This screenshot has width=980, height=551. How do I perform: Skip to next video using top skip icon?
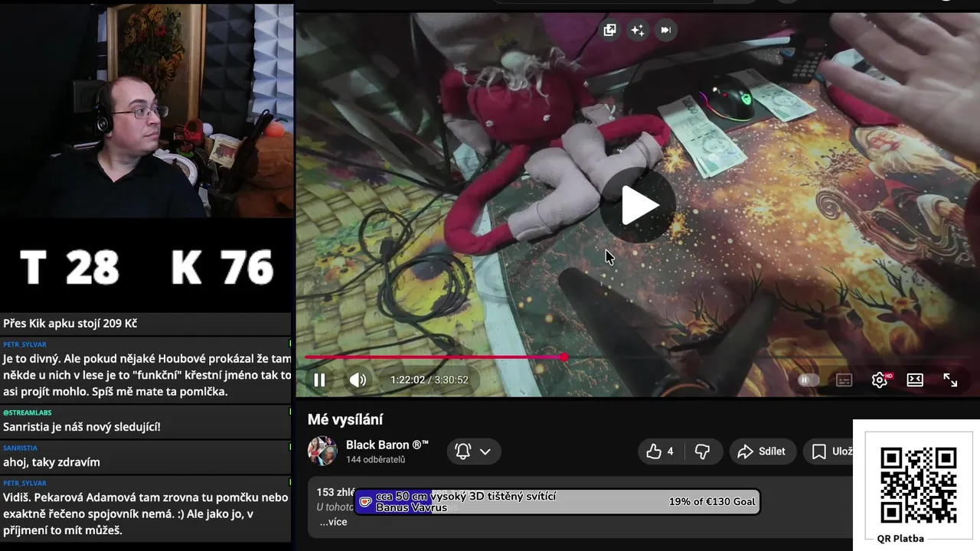tap(665, 30)
